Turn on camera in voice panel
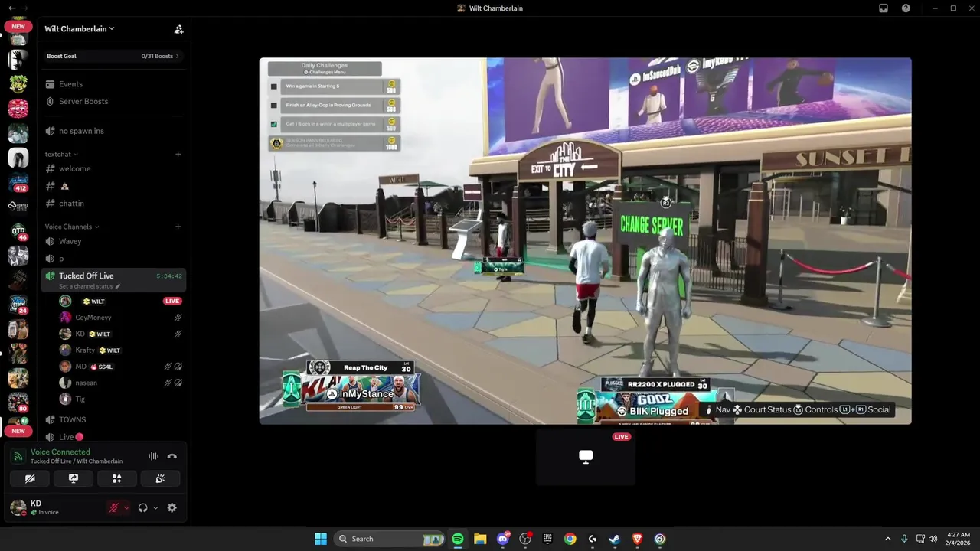The image size is (980, 551). tap(30, 478)
